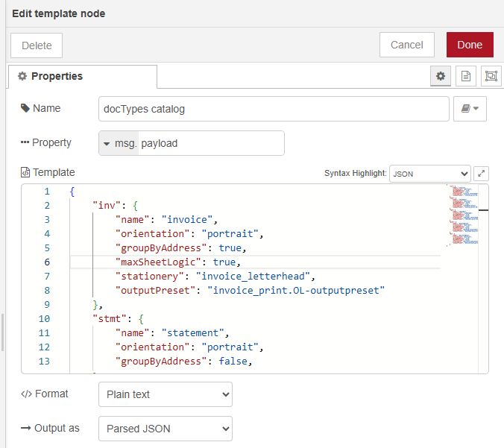
Task: Switch to the Properties tab
Action: pyautogui.click(x=82, y=76)
